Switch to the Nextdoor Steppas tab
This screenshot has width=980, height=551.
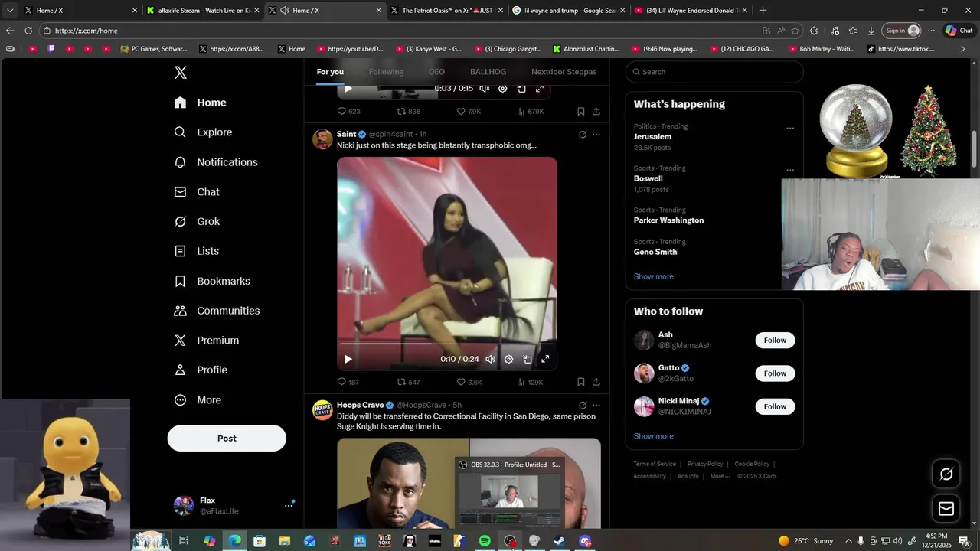pos(563,72)
